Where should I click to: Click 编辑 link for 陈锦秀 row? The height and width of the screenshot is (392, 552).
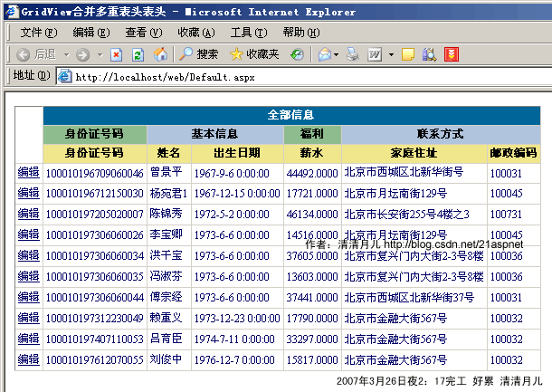point(28,214)
